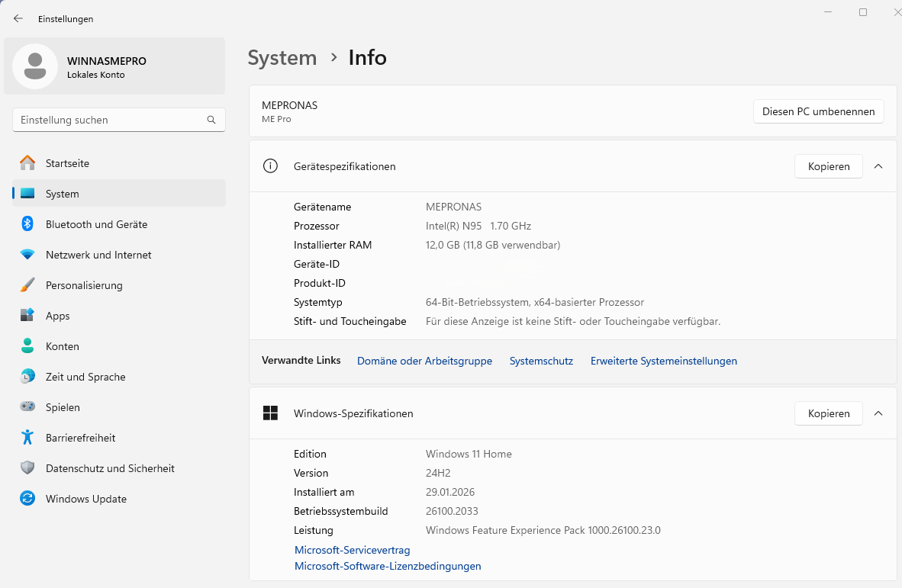
Task: Collapse the Gerätespezifikationen section chevron
Action: [x=878, y=166]
